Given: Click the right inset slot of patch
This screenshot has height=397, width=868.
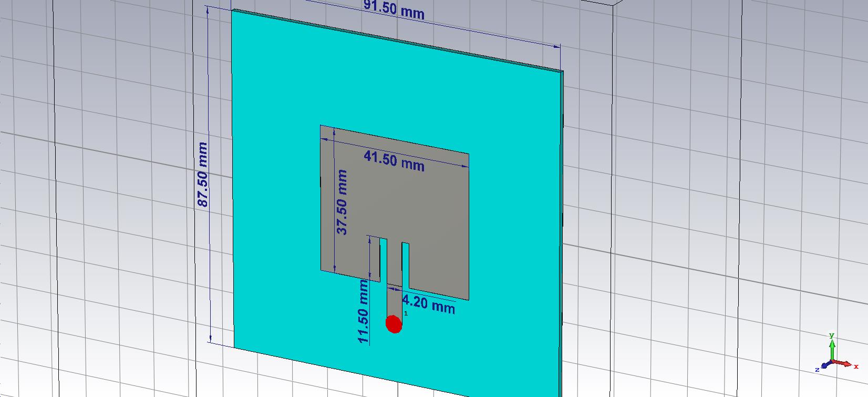Looking at the screenshot, I should tap(405, 266).
